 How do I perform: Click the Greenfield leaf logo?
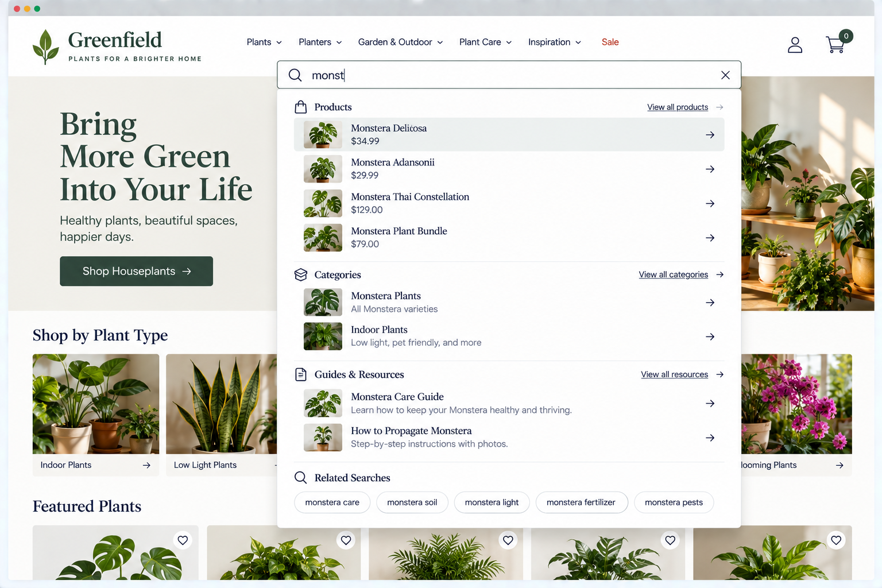(x=46, y=47)
